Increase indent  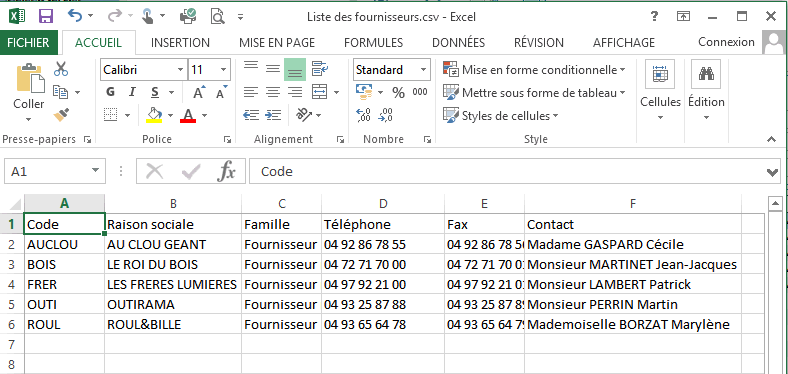(273, 116)
